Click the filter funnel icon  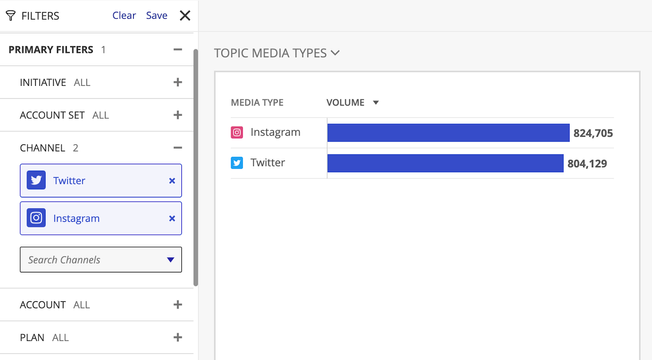(10, 16)
